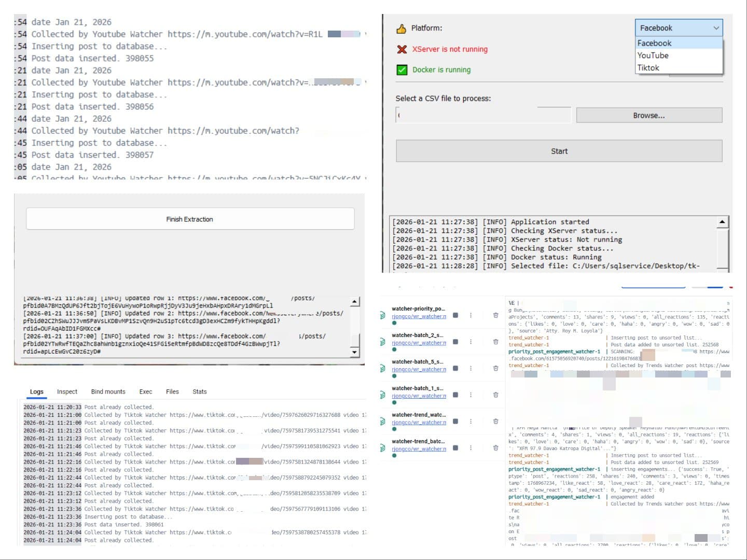The height and width of the screenshot is (560, 747).
Task: Open the Bind mounts tab
Action: coord(108,392)
